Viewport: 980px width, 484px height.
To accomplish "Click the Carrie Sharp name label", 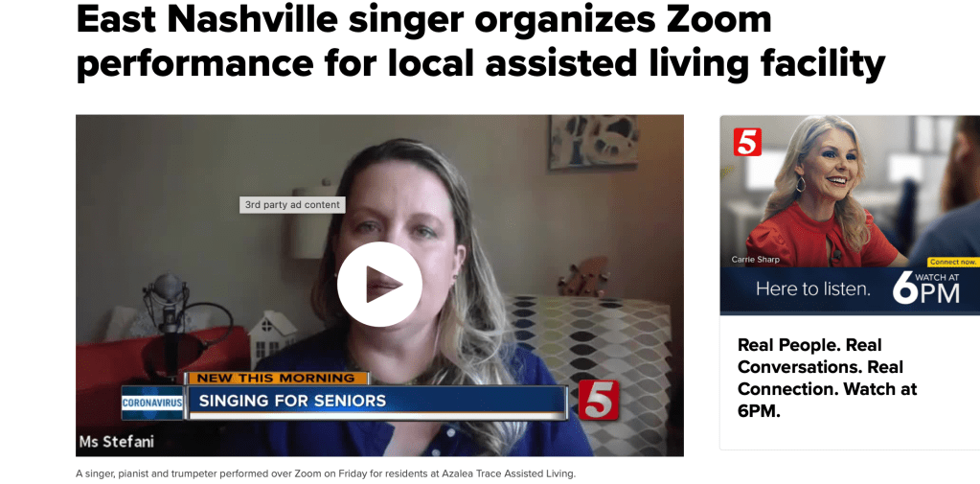I will pyautogui.click(x=755, y=260).
